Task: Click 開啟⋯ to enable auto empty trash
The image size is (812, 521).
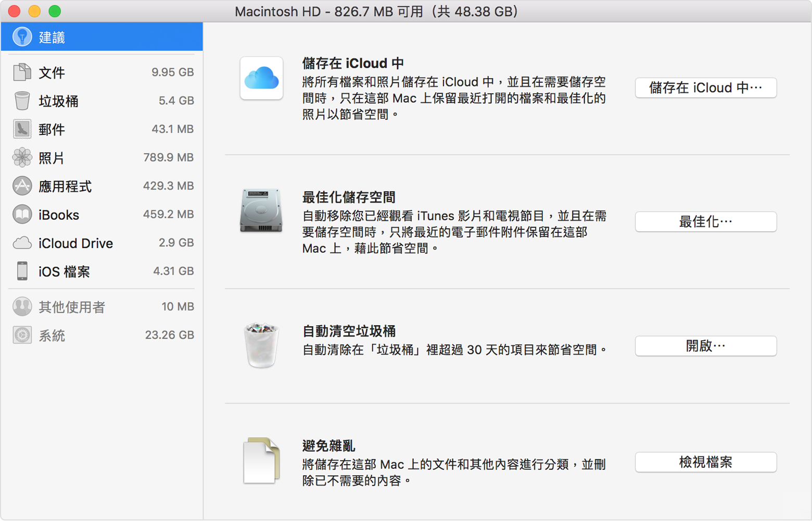Action: 705,346
